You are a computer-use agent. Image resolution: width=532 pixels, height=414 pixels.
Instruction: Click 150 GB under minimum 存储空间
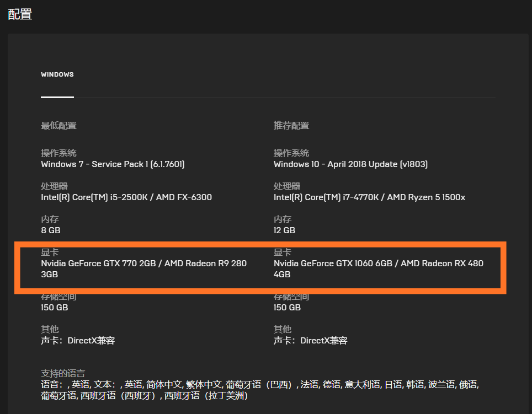pos(55,308)
